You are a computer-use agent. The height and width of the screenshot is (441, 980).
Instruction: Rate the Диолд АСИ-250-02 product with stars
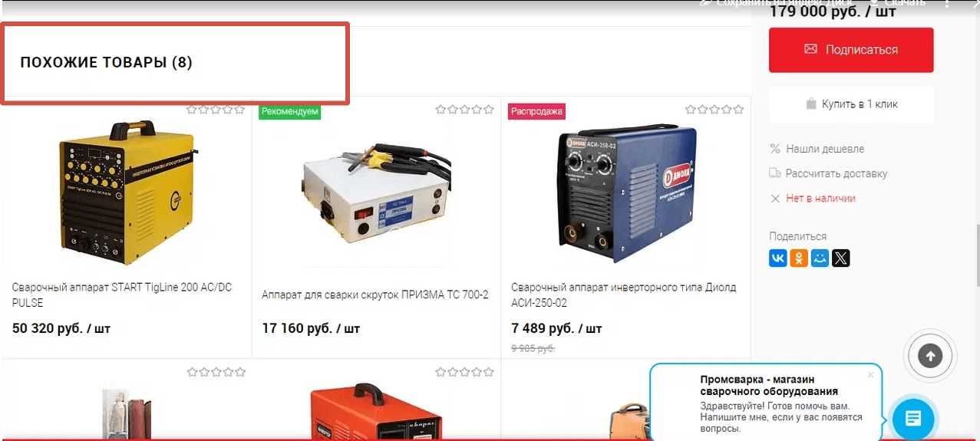pos(714,110)
